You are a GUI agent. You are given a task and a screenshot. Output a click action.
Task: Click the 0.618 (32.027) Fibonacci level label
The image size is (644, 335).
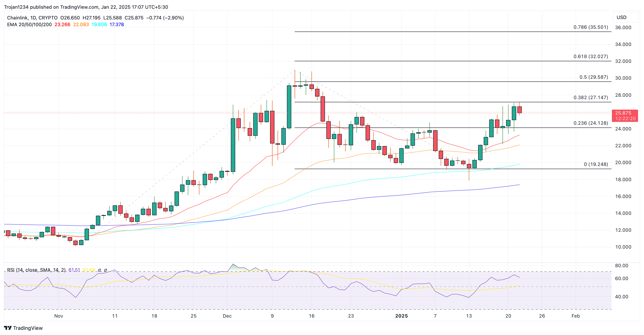click(x=590, y=56)
